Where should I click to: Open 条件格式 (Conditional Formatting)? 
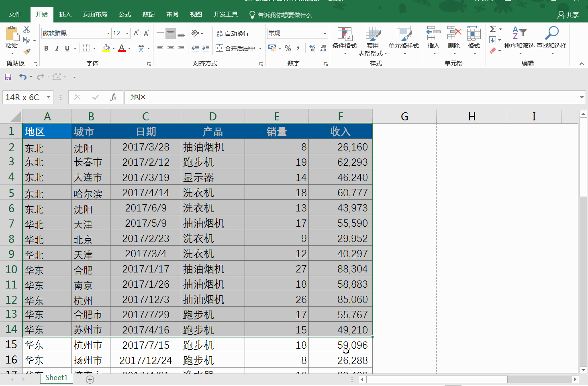345,41
